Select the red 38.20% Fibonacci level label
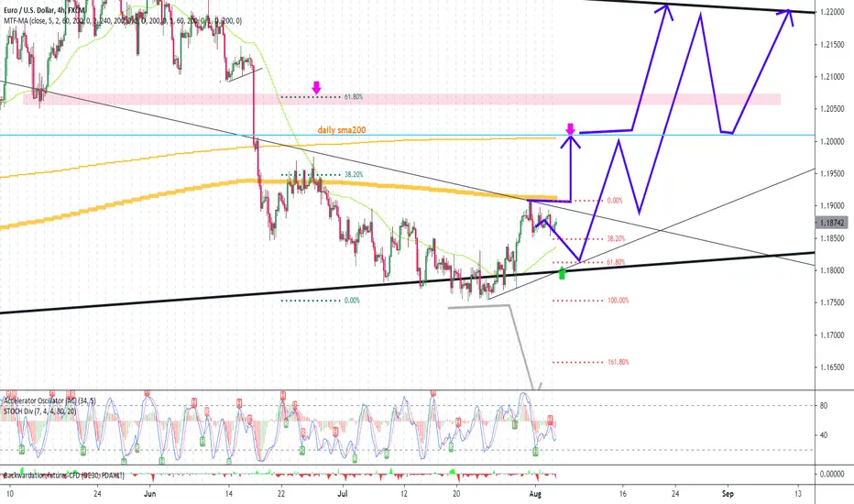The height and width of the screenshot is (504, 854). click(x=616, y=238)
